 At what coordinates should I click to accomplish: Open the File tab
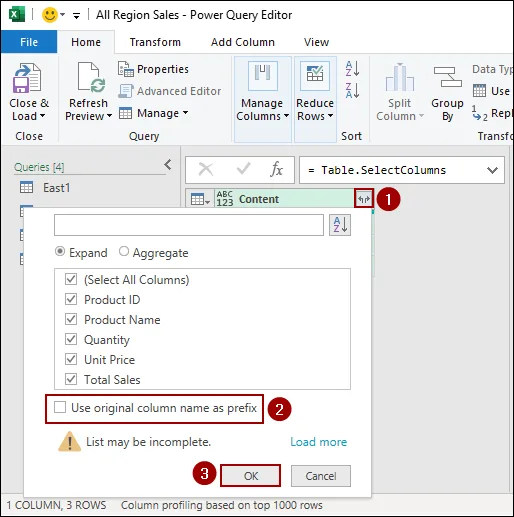click(x=29, y=42)
